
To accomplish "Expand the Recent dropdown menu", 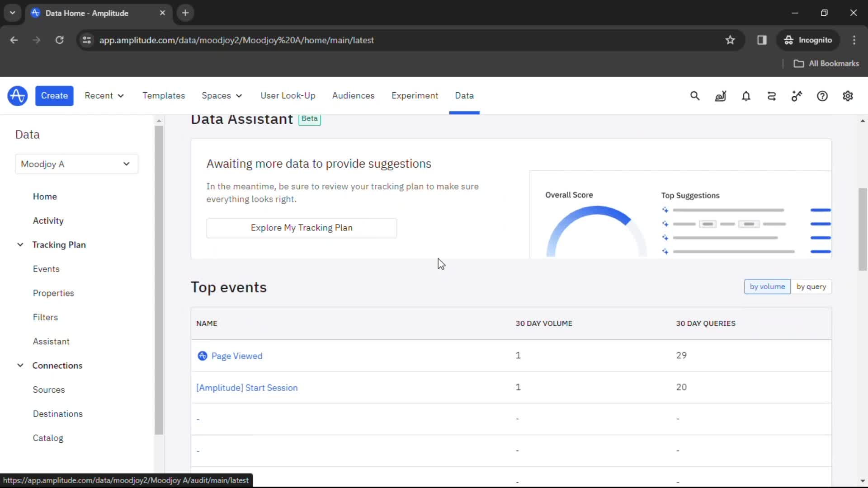I will [104, 96].
